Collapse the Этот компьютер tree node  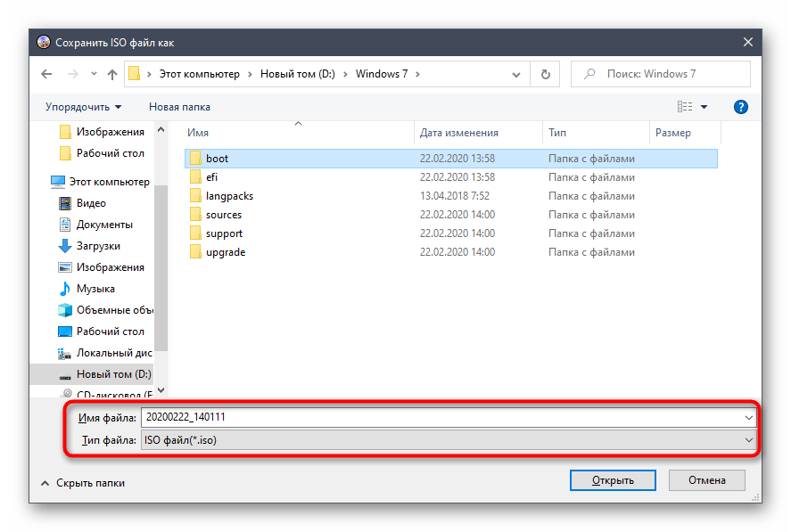point(43,182)
